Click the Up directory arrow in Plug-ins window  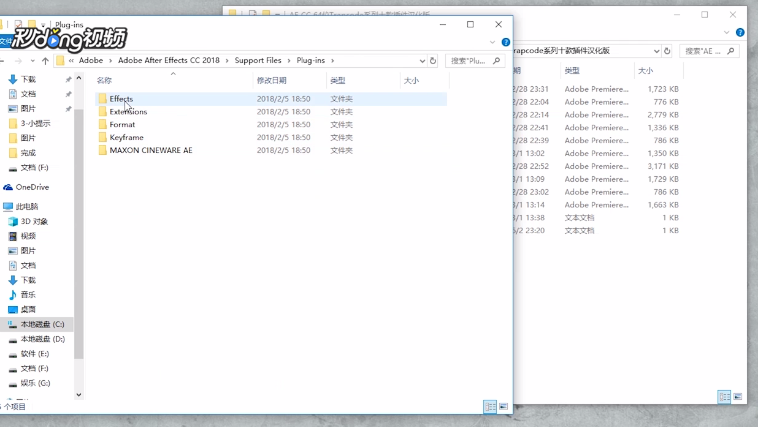45,60
